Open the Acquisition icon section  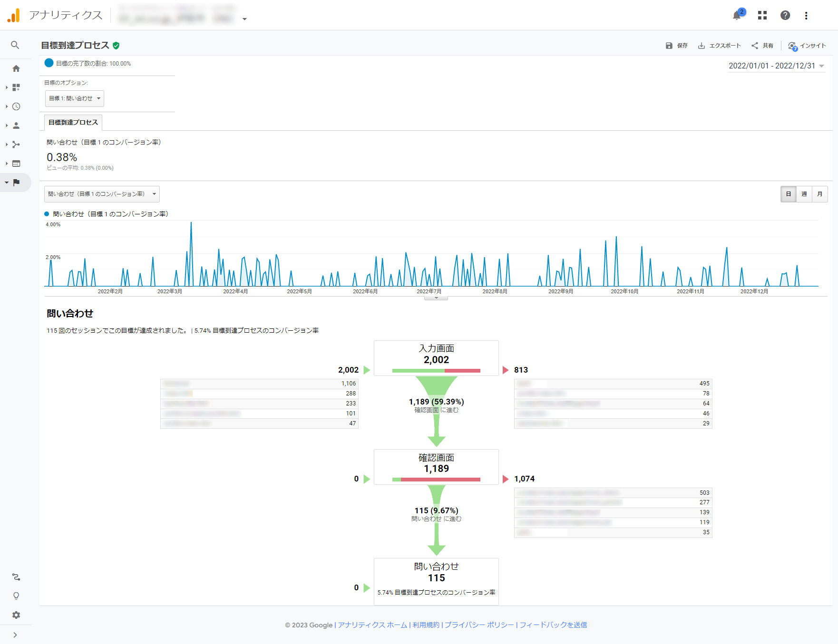coord(16,144)
